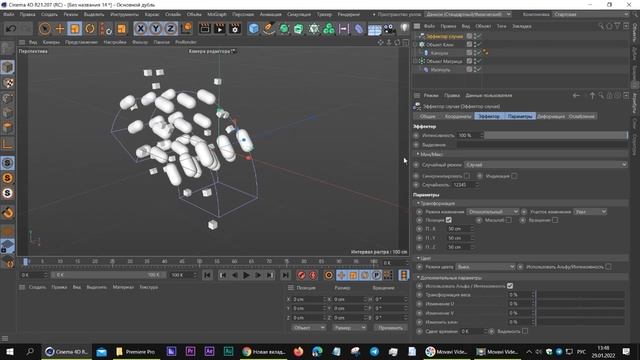This screenshot has height=360, width=640.
Task: Toggle Parameter (P) keyframe recording icon
Action: point(376,275)
